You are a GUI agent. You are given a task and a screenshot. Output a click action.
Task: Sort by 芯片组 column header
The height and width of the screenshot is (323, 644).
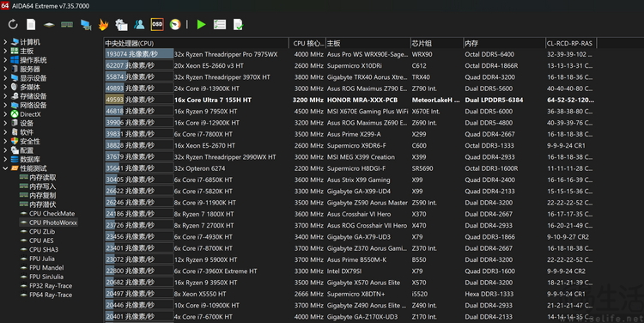[x=436, y=43]
